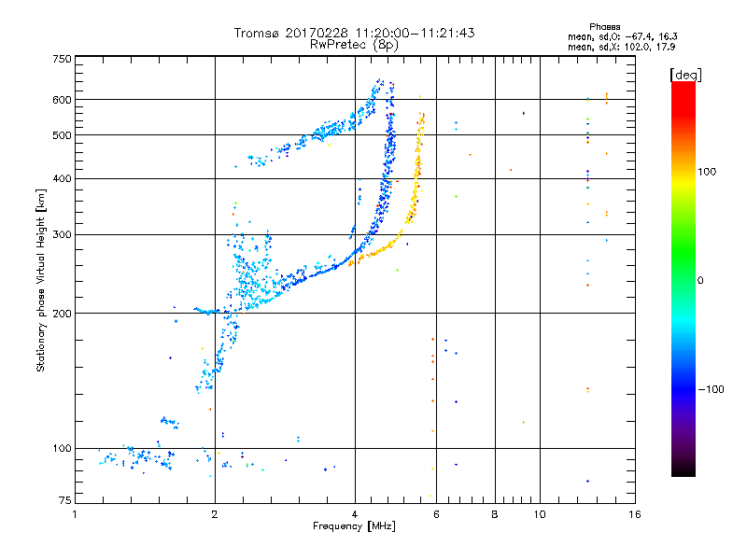Click the x-axis tick label '6'
747x560 pixels.
click(436, 514)
